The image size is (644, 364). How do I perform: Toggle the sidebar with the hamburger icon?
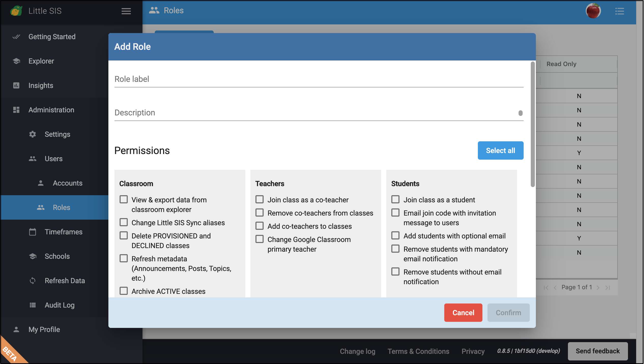click(126, 11)
